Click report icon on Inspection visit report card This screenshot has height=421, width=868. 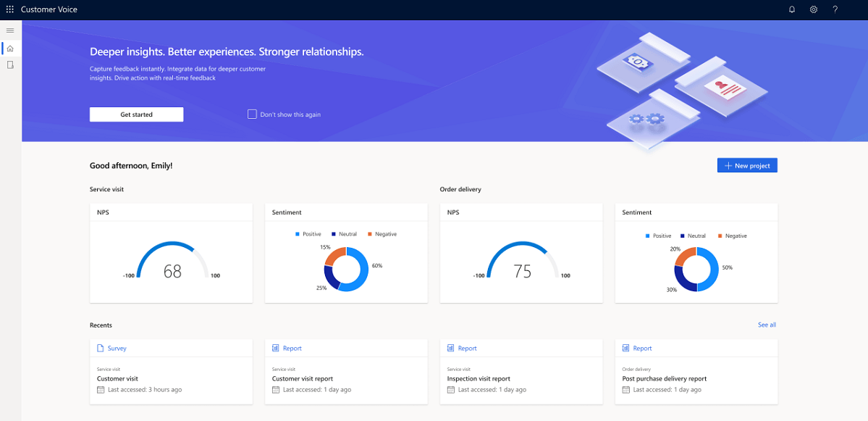click(x=450, y=349)
